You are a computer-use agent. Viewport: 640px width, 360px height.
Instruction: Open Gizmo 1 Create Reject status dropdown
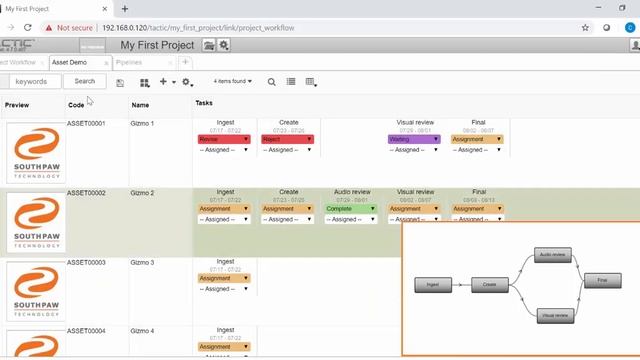point(287,139)
